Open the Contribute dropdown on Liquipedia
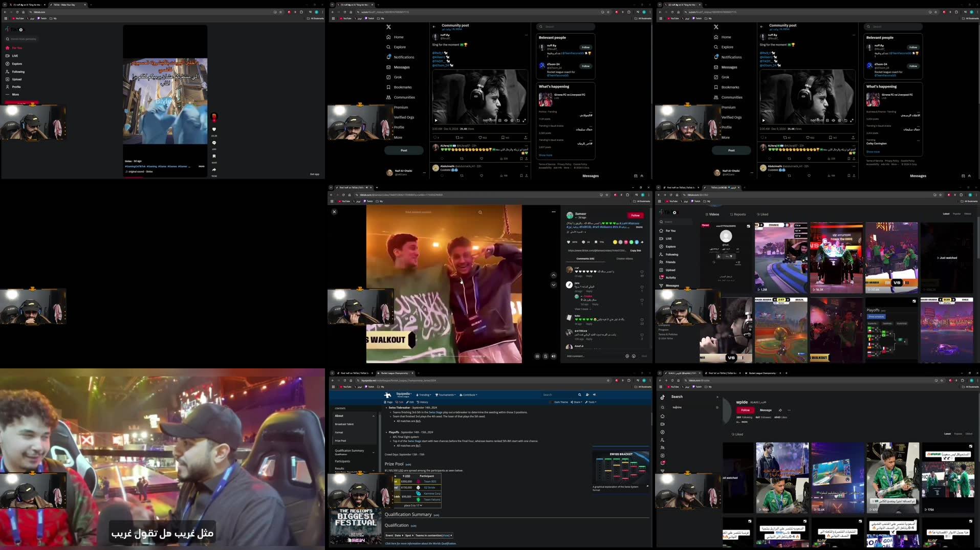 469,395
